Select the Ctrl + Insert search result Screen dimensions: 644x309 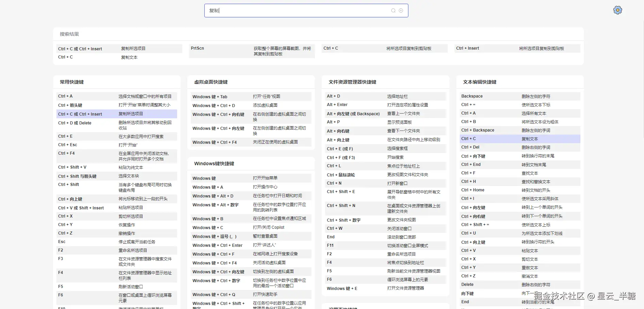pos(518,48)
